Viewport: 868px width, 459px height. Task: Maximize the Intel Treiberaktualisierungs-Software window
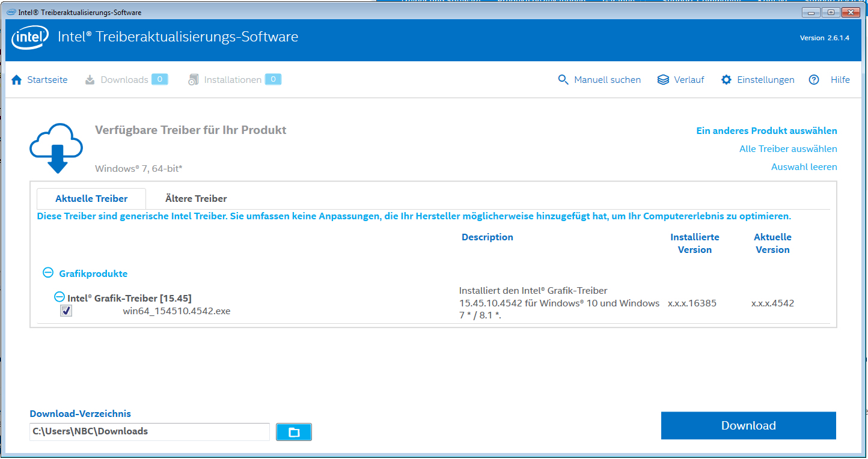(x=831, y=12)
